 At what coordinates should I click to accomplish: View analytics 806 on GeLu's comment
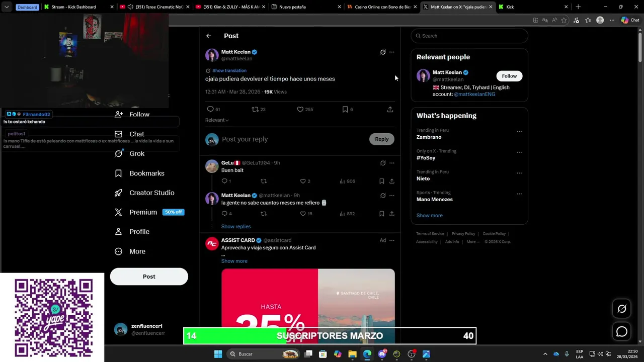(347, 181)
